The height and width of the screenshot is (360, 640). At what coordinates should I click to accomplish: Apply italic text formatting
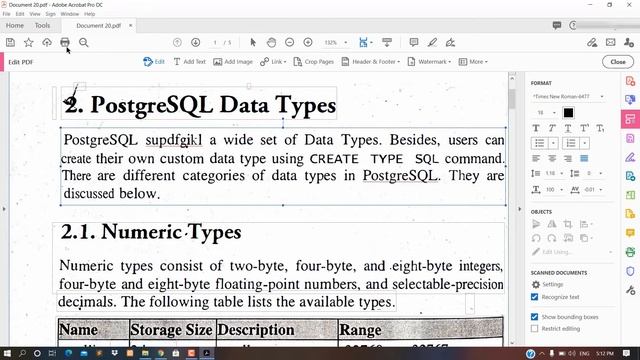(x=552, y=128)
